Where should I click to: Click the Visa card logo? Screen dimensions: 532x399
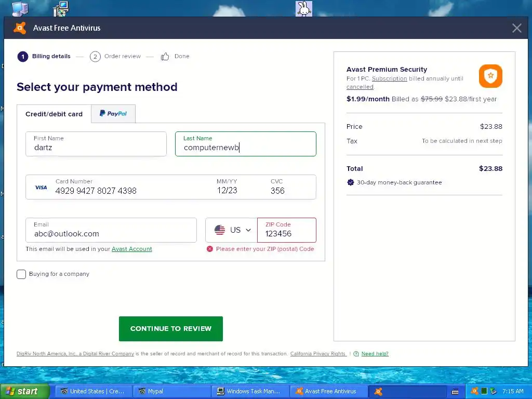coord(41,187)
